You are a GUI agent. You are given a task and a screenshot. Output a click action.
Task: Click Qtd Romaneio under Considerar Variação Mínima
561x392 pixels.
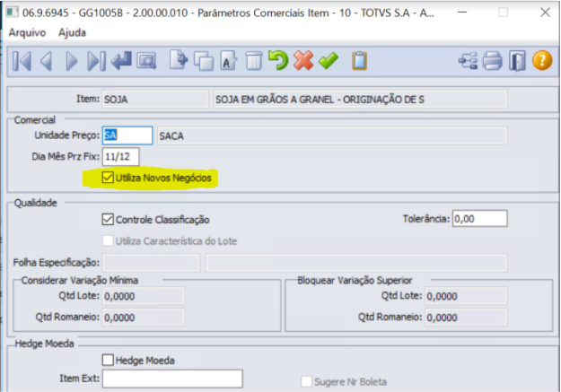[144, 318]
